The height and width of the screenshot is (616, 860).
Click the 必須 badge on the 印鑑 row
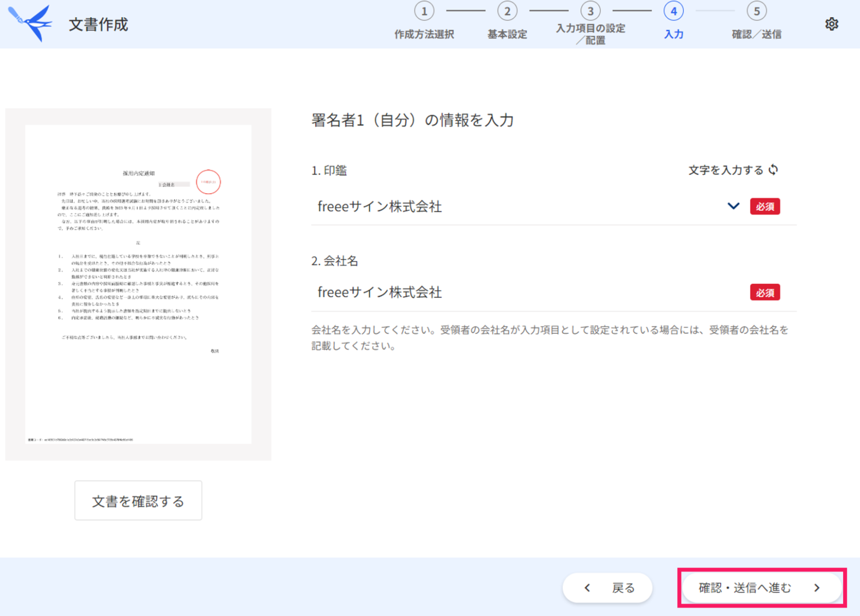(765, 206)
